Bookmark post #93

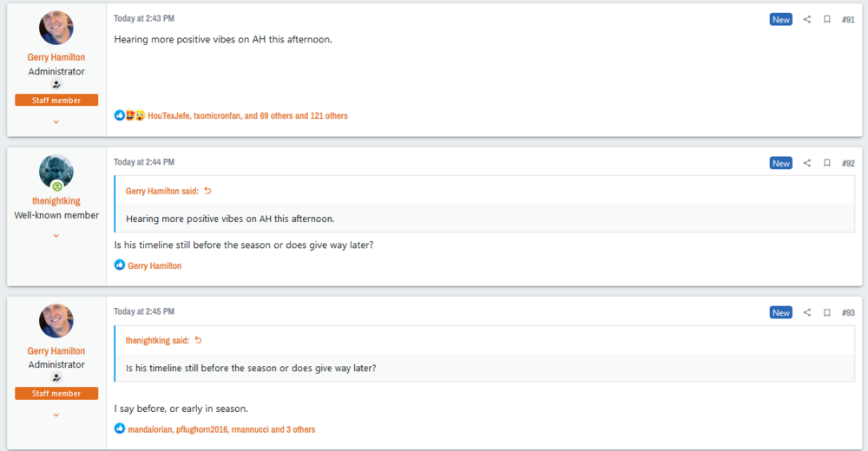click(x=827, y=312)
